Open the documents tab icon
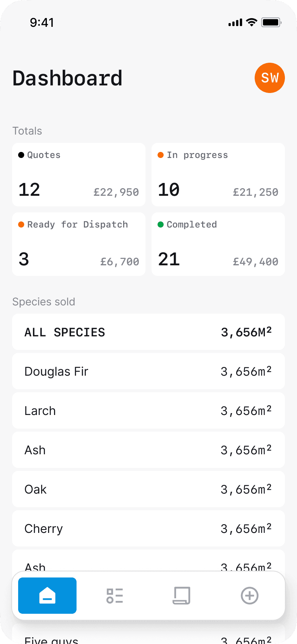 point(181,596)
